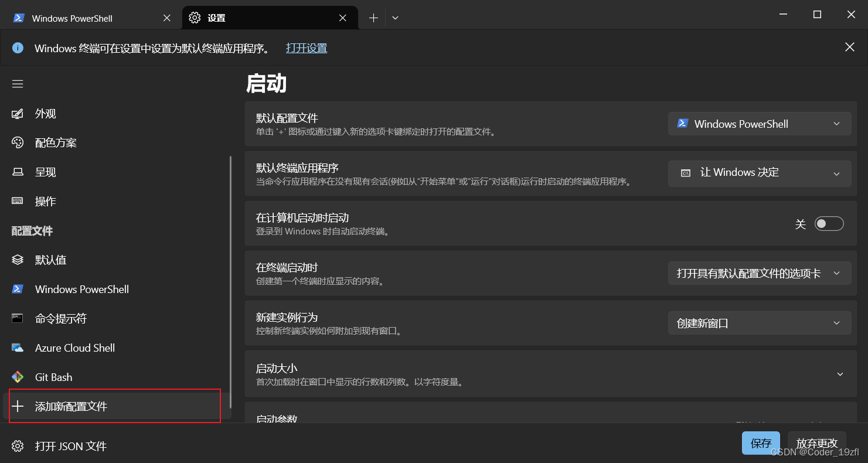Toggle 在计算机启动时启动 switch

point(829,224)
